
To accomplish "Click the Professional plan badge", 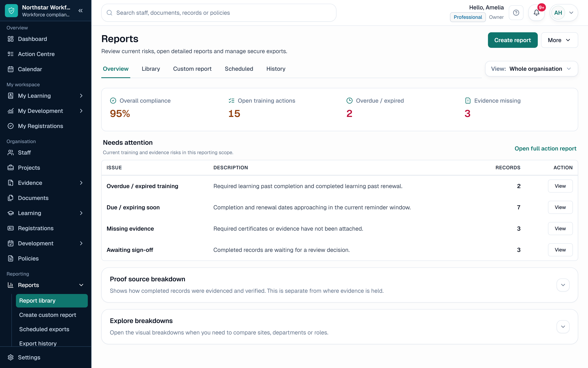I will pos(468,17).
